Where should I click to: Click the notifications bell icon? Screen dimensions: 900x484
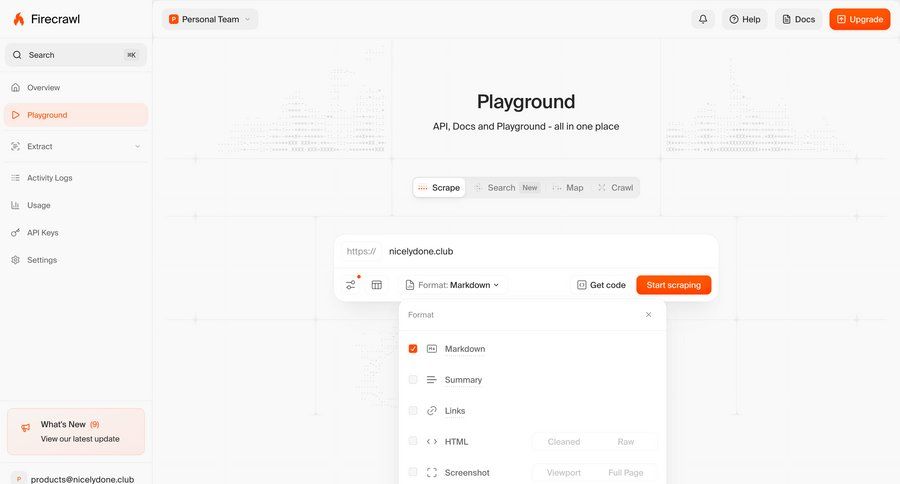point(703,19)
